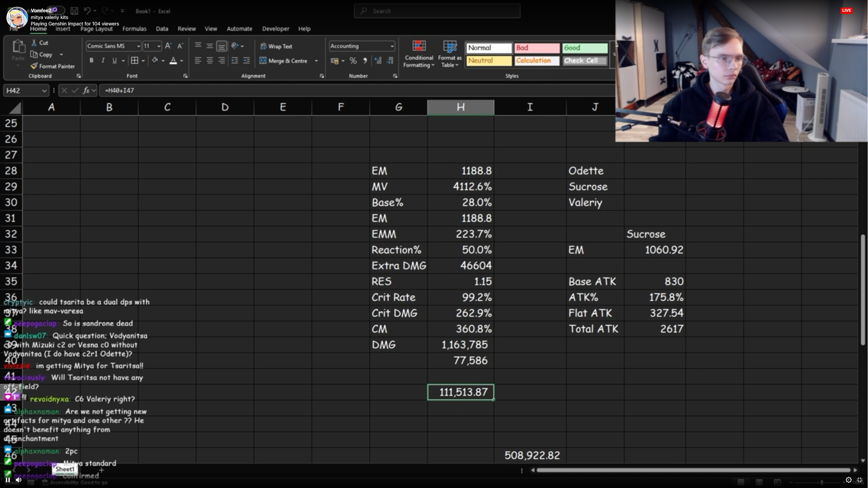Apply the Good cell style
The width and height of the screenshot is (868, 488).
[x=585, y=48]
